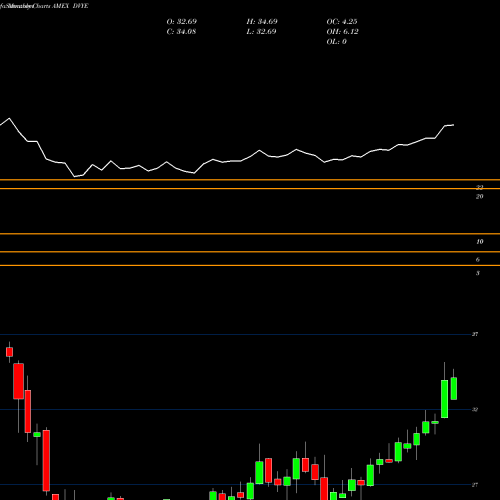Click the '37' price axis label
This screenshot has width=500, height=500.
point(475,334)
